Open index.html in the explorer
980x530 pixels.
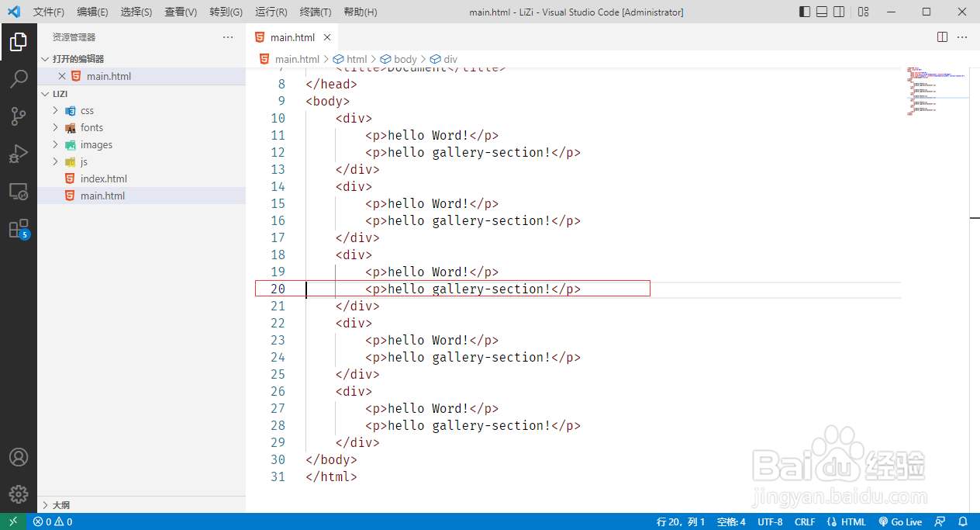click(103, 178)
